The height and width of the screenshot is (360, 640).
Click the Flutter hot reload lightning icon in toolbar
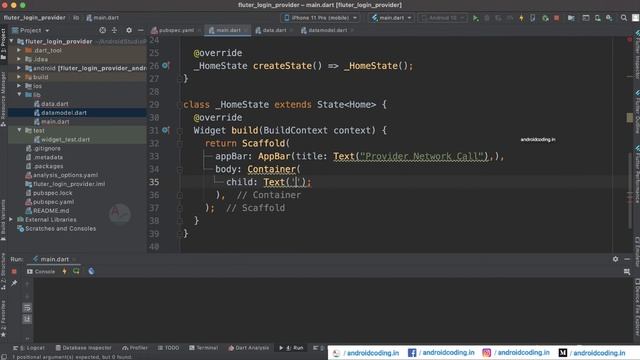point(521,18)
